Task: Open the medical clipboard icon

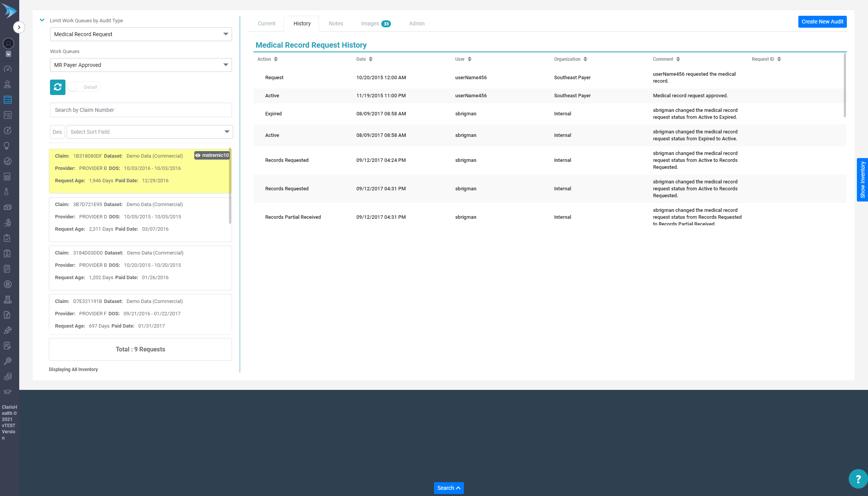Action: pos(7,254)
